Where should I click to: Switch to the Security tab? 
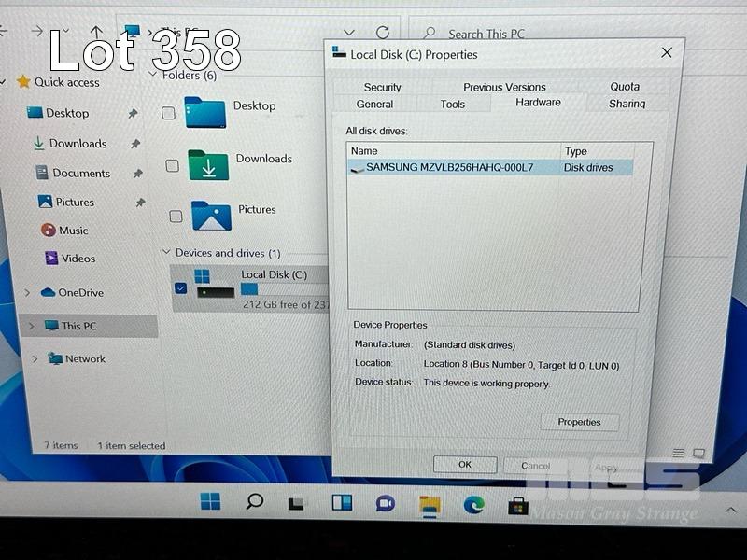pos(382,87)
